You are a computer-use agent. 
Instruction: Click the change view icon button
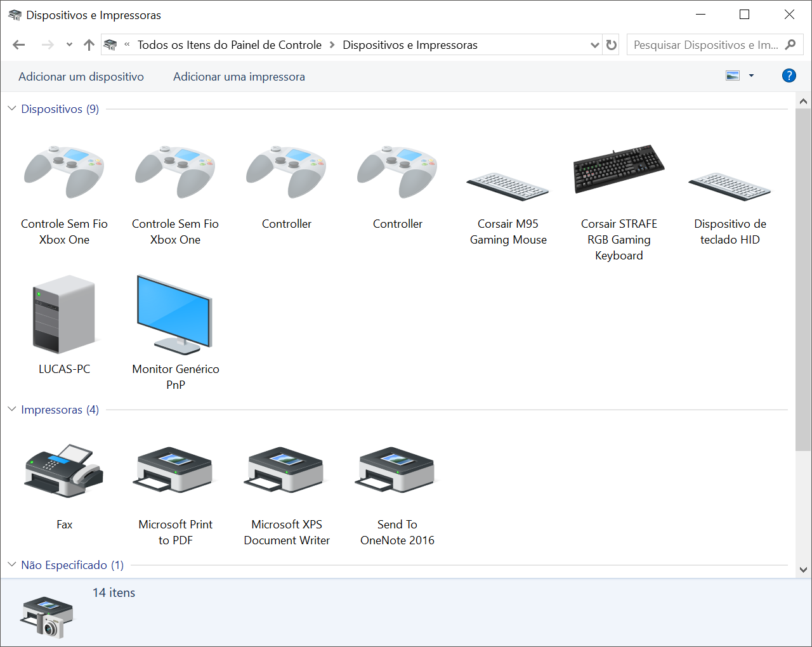(733, 75)
